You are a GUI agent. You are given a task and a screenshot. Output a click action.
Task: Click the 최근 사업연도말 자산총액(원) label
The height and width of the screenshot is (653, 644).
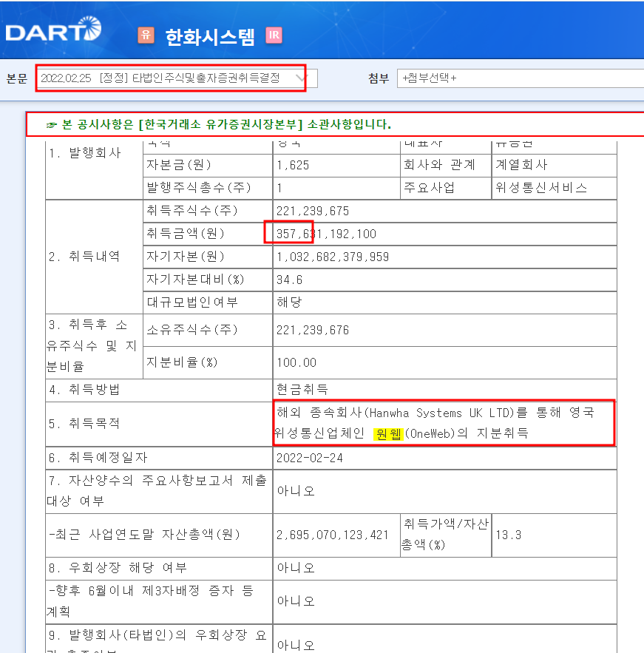click(x=144, y=535)
